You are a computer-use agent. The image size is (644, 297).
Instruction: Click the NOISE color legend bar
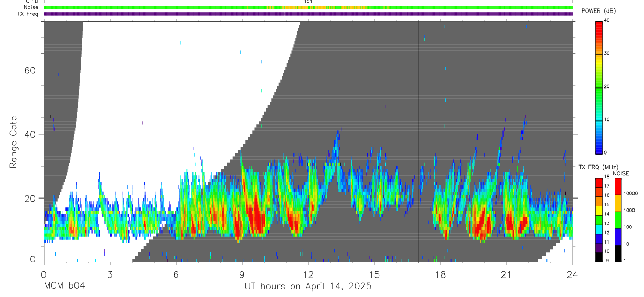[618, 220]
